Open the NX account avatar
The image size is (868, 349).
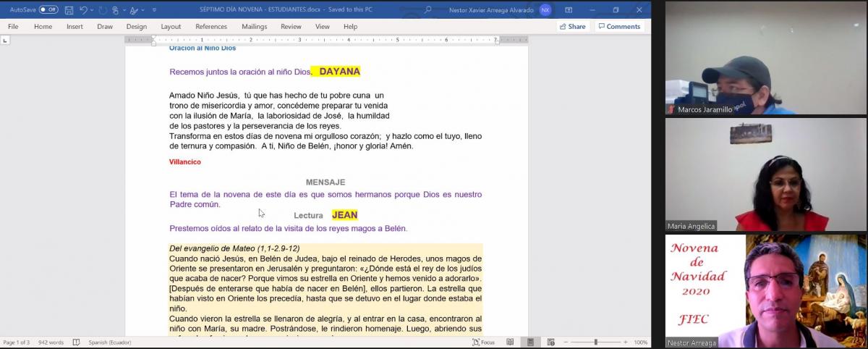click(x=545, y=10)
